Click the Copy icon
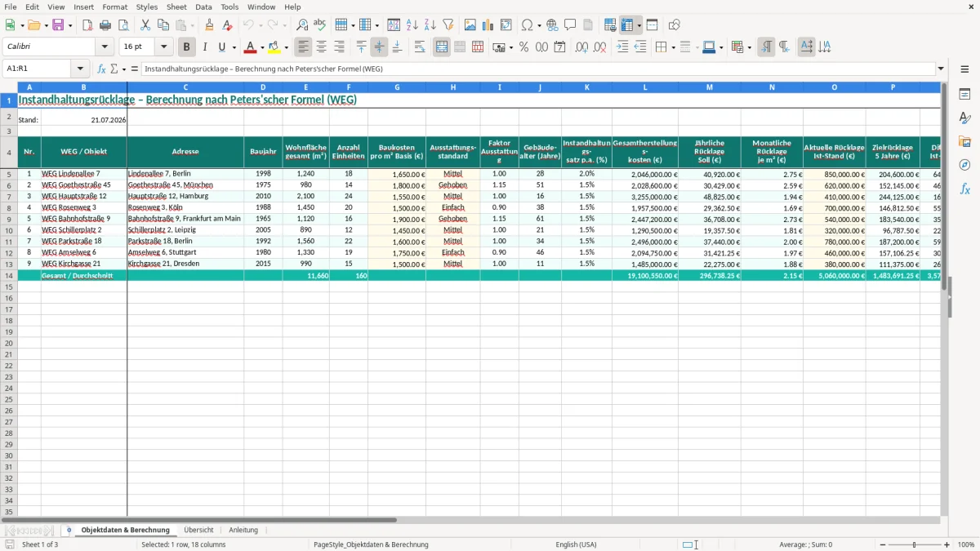Screen dimensions: 980x551 pyautogui.click(x=163, y=25)
